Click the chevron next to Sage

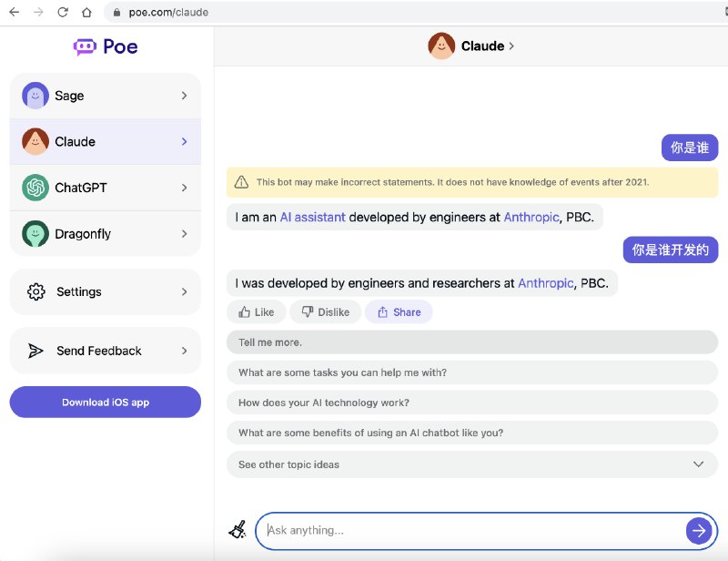click(x=185, y=96)
